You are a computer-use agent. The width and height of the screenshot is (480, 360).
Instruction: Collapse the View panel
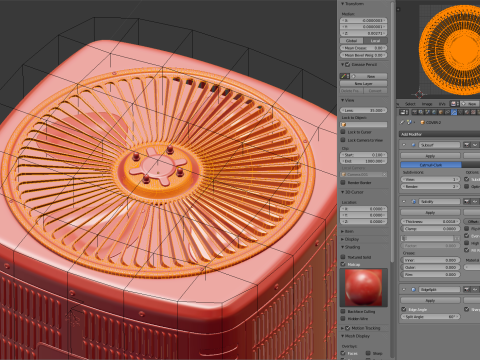[343, 100]
